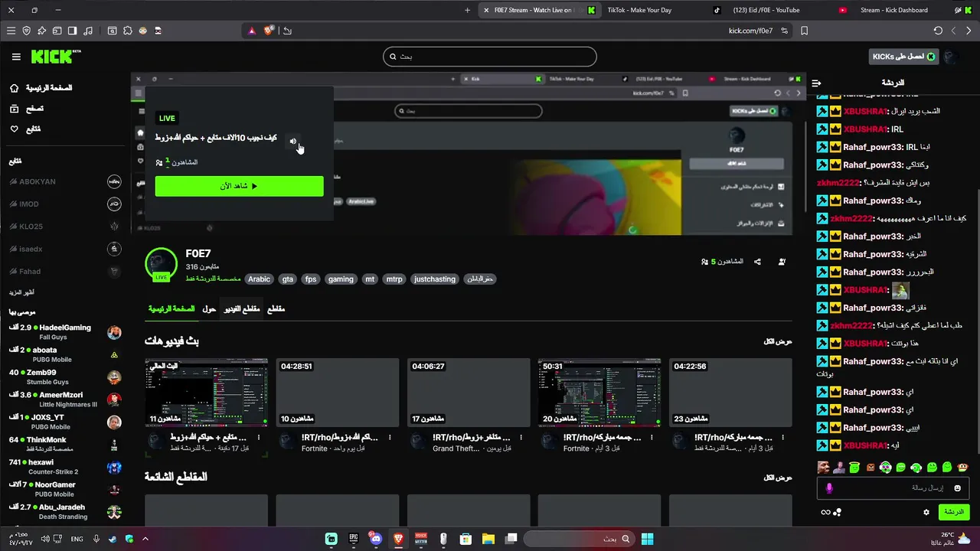Screen dimensions: 980x551
Task: Open تصفح in the sidebar
Action: 27,109
